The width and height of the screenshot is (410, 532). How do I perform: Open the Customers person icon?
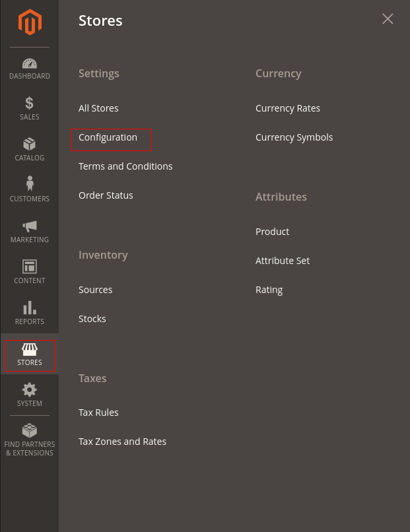pos(30,183)
